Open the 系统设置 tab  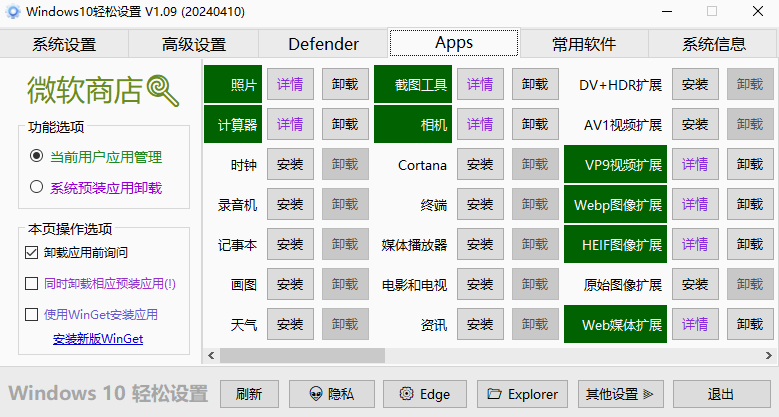point(64,44)
